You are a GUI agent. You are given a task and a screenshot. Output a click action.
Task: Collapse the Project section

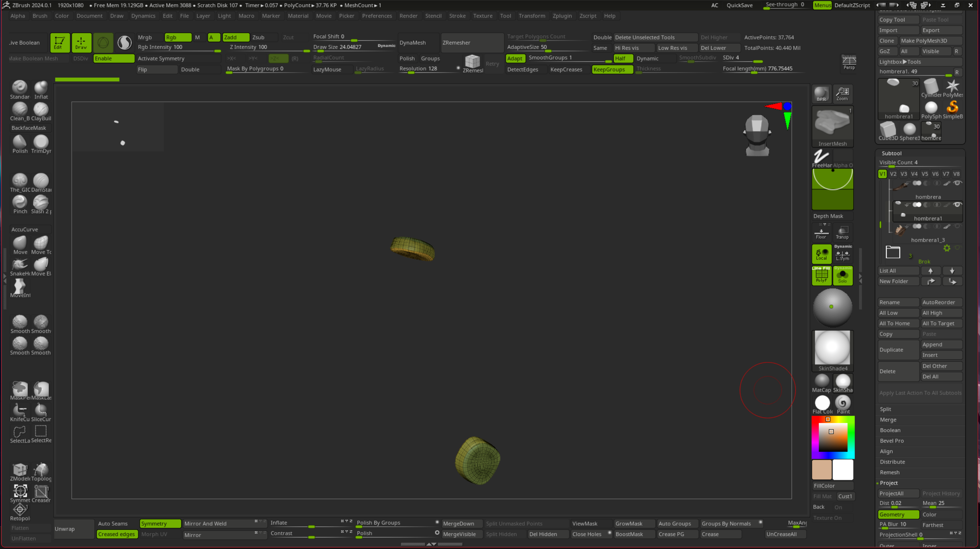(x=888, y=483)
